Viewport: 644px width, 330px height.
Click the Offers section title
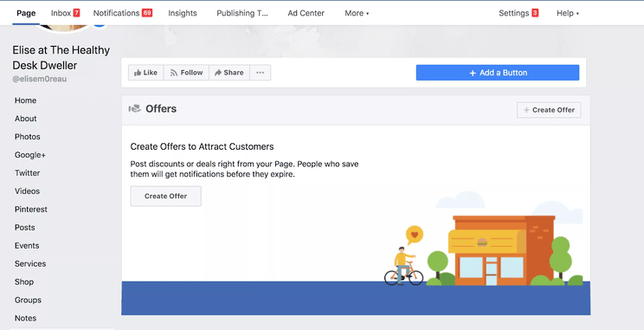click(161, 108)
